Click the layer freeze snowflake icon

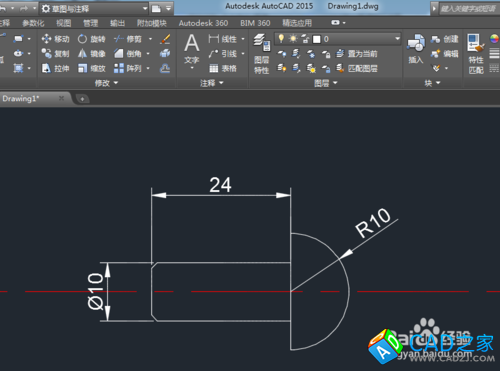pyautogui.click(x=311, y=54)
